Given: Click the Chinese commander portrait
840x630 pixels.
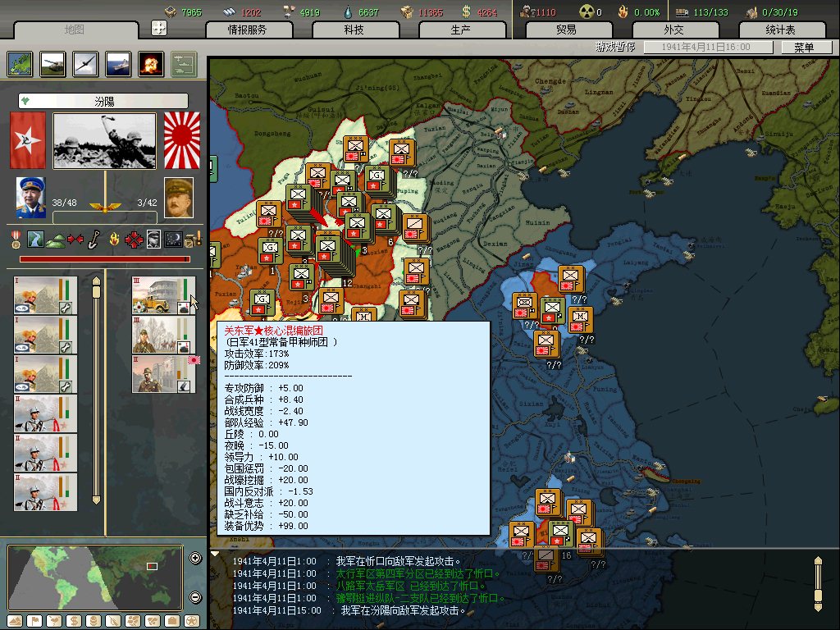Looking at the screenshot, I should [x=30, y=198].
